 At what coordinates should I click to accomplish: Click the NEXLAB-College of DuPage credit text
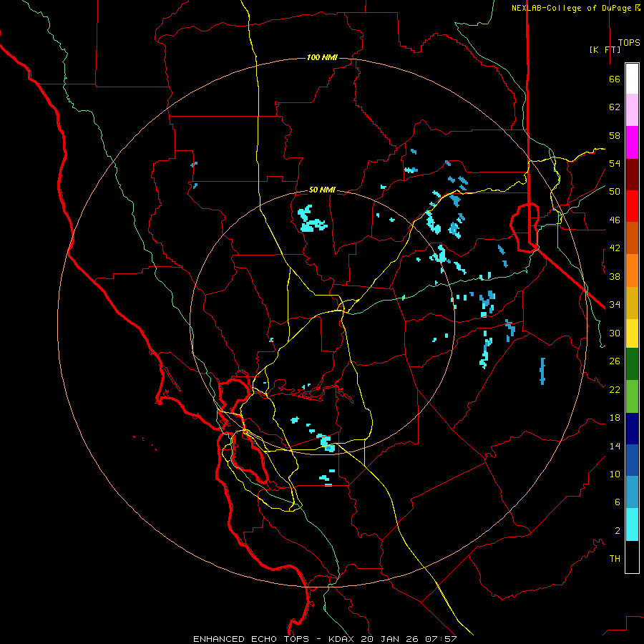pos(576,8)
